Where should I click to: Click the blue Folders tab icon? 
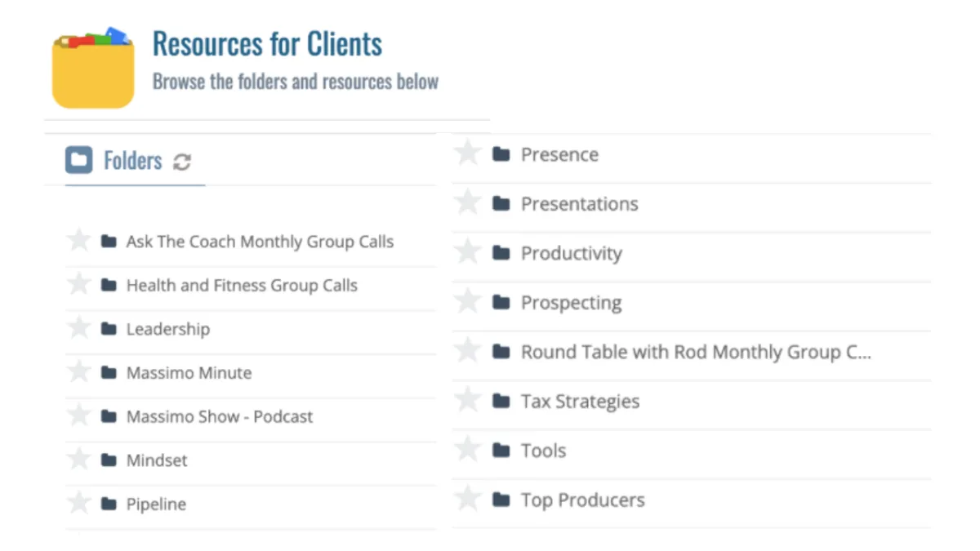(79, 160)
